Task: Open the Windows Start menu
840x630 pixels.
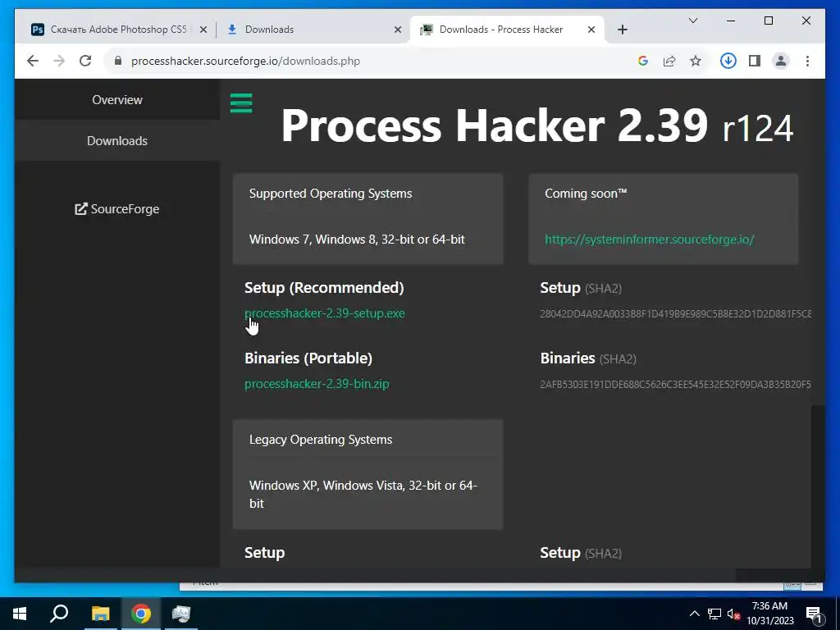Action: click(20, 614)
